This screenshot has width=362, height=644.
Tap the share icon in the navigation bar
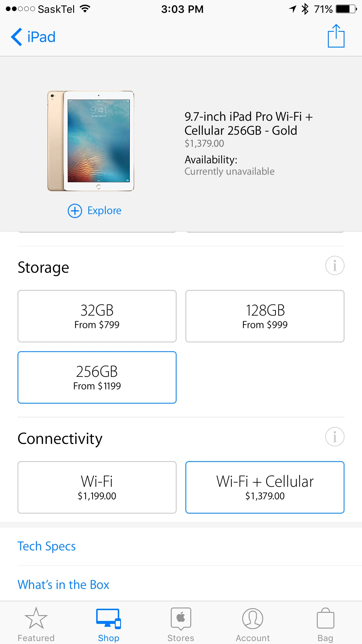click(x=336, y=36)
